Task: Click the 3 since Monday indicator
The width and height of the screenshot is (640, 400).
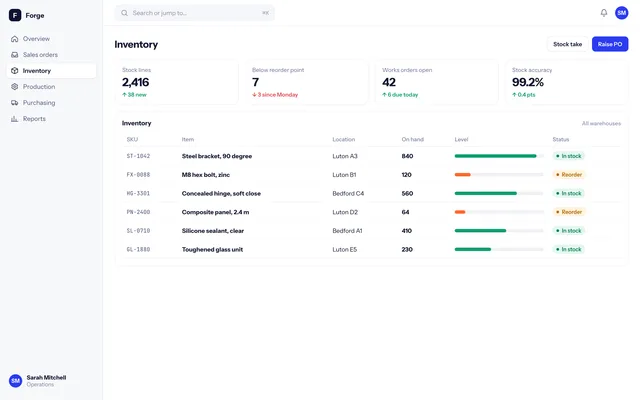Action: pyautogui.click(x=275, y=95)
